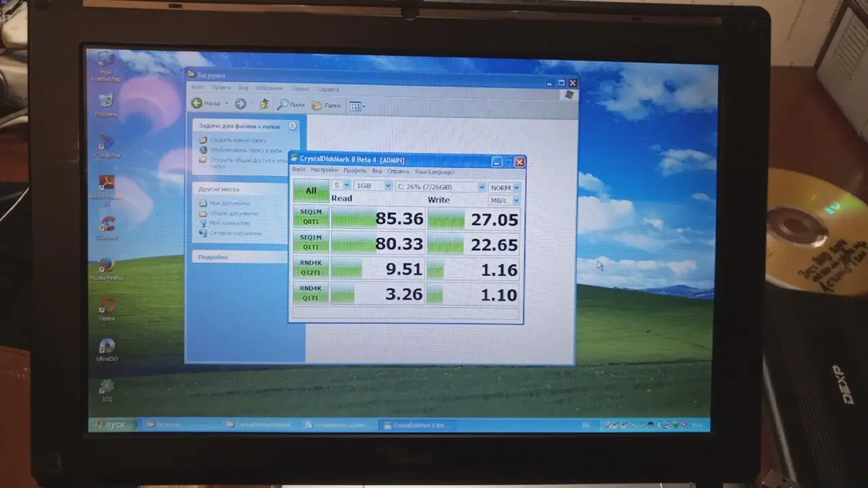Viewport: 868px width, 488px height.
Task: Open the Сервис menu in Explorer window
Action: tap(300, 89)
